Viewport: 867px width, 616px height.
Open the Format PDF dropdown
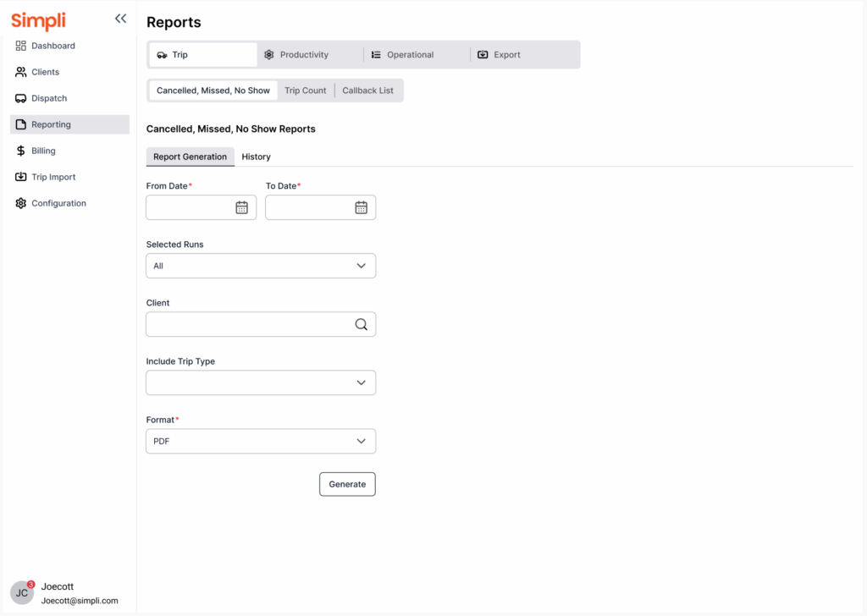pyautogui.click(x=261, y=441)
